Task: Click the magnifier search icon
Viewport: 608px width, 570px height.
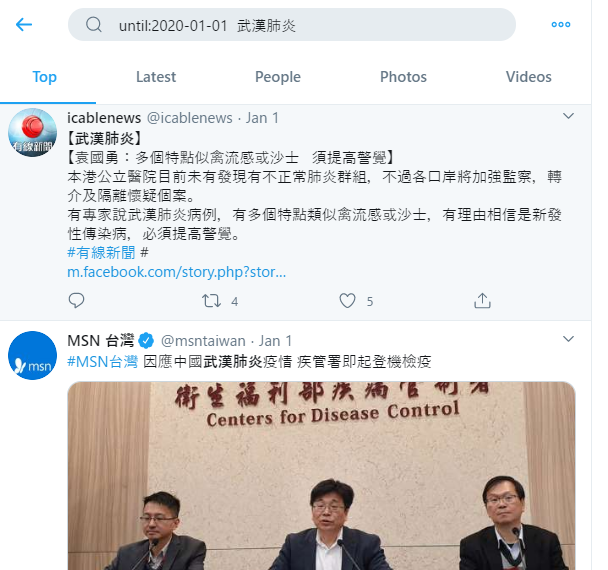Action: pos(94,25)
